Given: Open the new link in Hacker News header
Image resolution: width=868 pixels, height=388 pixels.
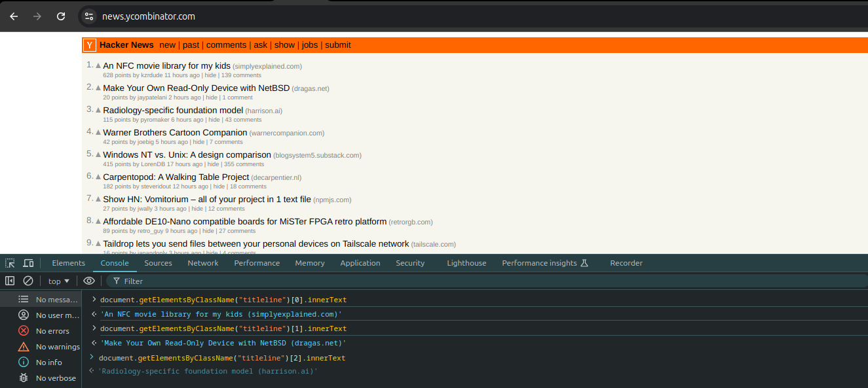Looking at the screenshot, I should pyautogui.click(x=168, y=45).
